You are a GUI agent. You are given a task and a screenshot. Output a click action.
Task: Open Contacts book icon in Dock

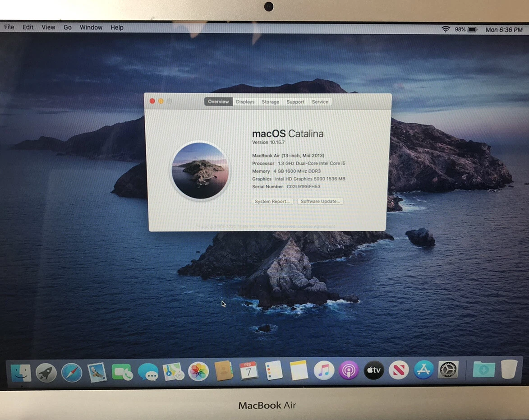(x=223, y=371)
